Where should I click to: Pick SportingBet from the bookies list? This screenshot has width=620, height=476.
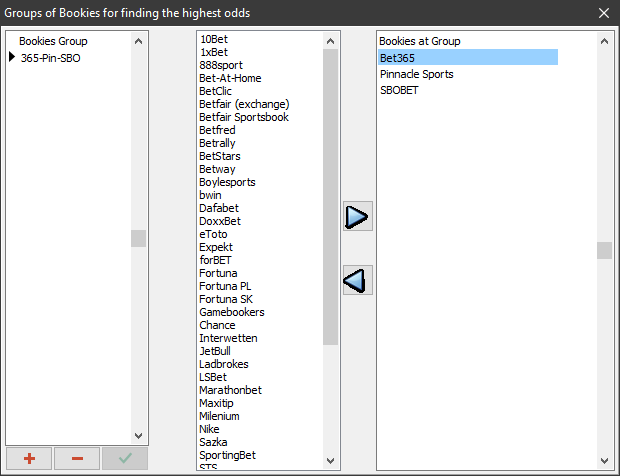pyautogui.click(x=227, y=455)
